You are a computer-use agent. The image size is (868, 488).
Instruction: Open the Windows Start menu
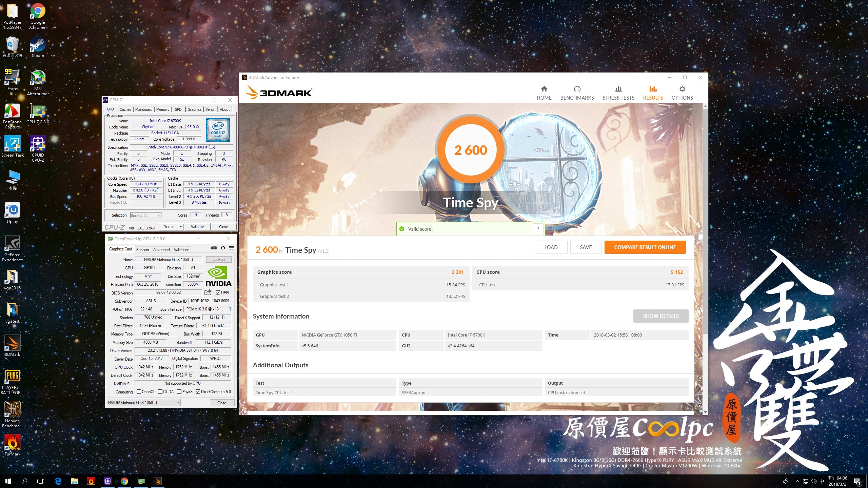point(8,481)
